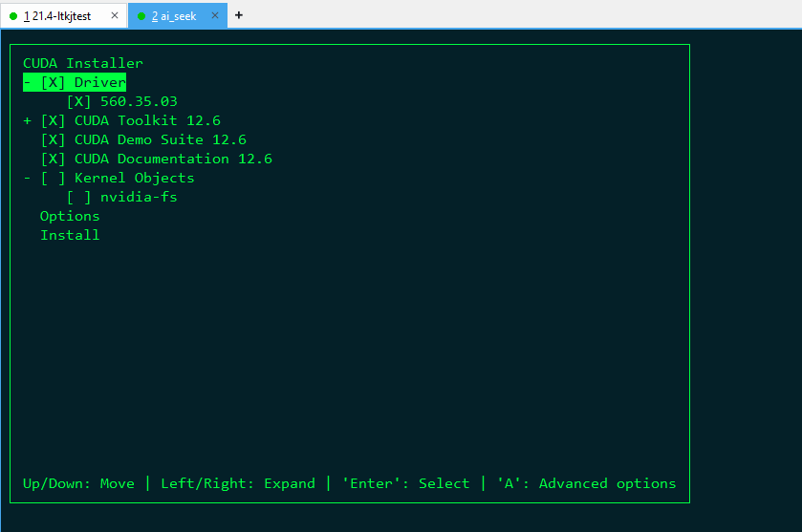The height and width of the screenshot is (532, 802).
Task: Collapse the Kernel Objects tree node
Action: (x=27, y=178)
